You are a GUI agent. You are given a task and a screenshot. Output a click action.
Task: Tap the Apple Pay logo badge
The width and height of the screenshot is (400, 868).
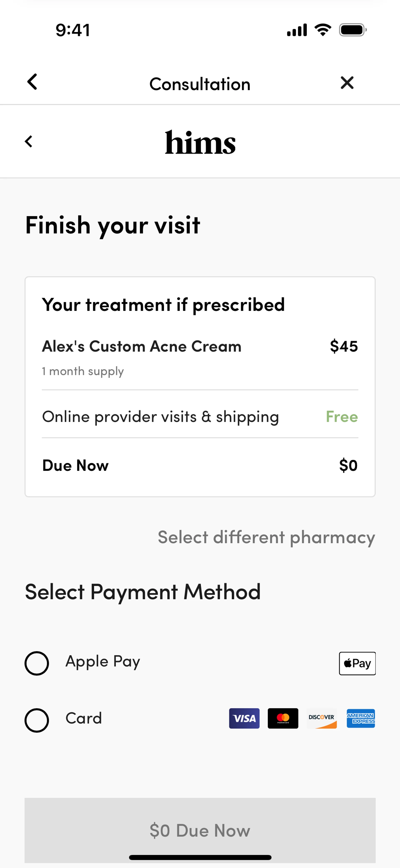357,663
